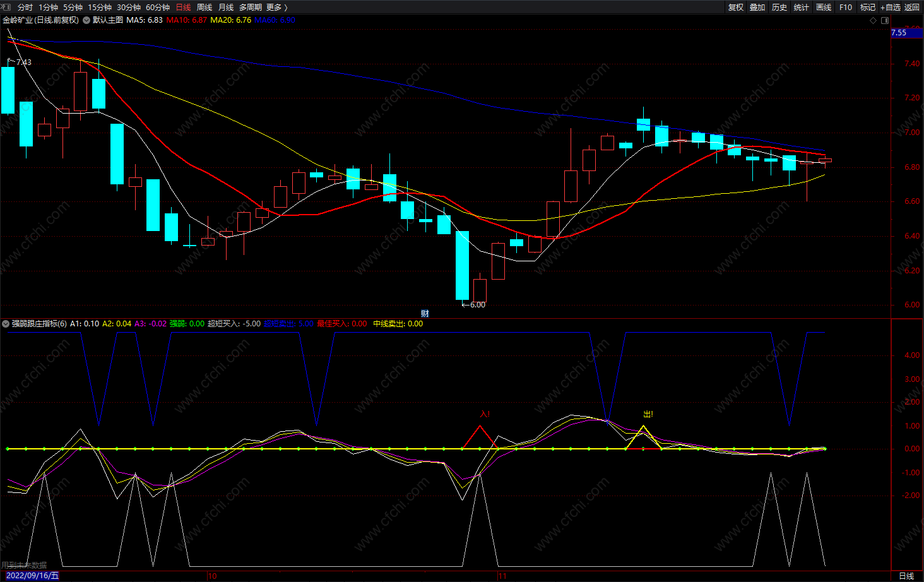Screen dimensions: 924x582
Task: Select the 周线 weekly period
Action: point(204,8)
